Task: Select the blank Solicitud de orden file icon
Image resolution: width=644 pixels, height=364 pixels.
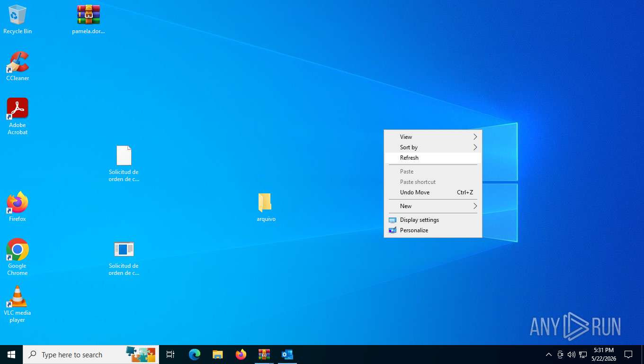Action: tap(124, 164)
